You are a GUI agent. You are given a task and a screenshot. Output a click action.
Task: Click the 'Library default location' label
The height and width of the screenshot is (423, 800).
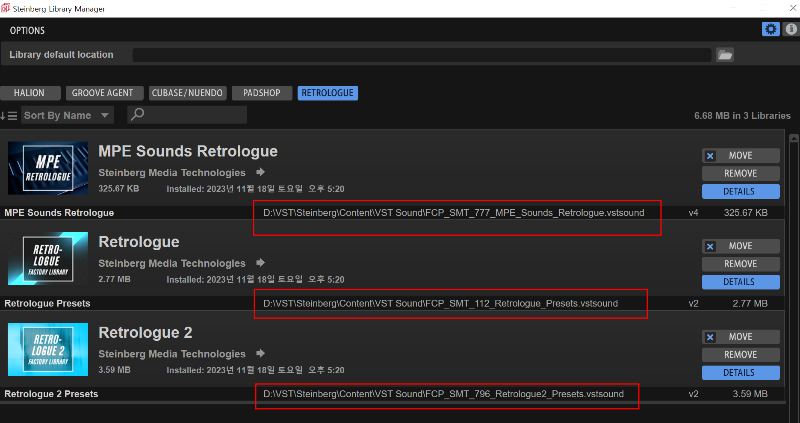tap(61, 55)
